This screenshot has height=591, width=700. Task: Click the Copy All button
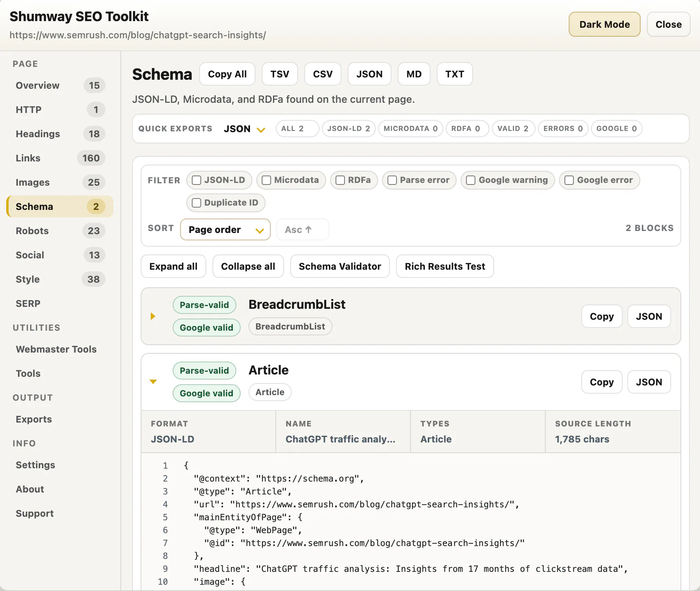coord(227,74)
